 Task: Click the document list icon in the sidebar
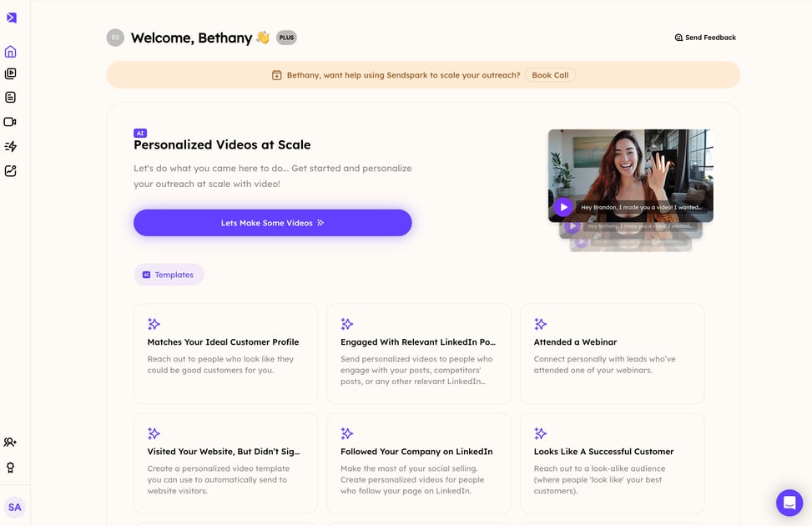pos(11,98)
